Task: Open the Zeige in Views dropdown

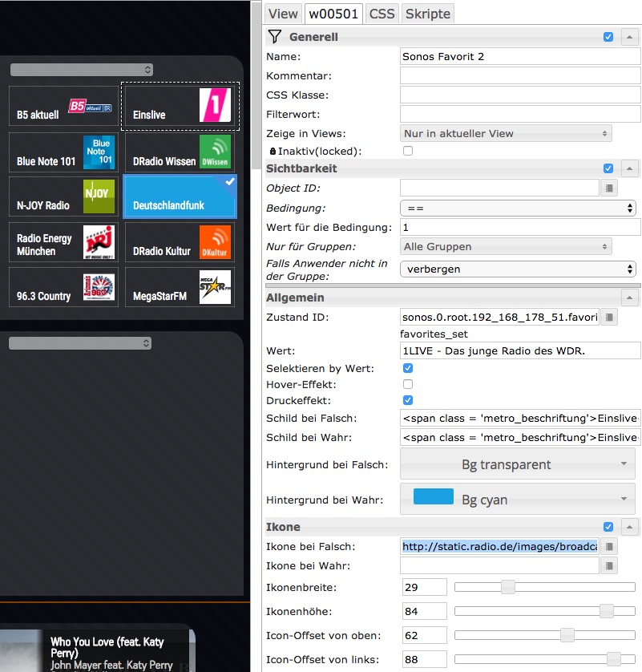Action: [x=506, y=133]
